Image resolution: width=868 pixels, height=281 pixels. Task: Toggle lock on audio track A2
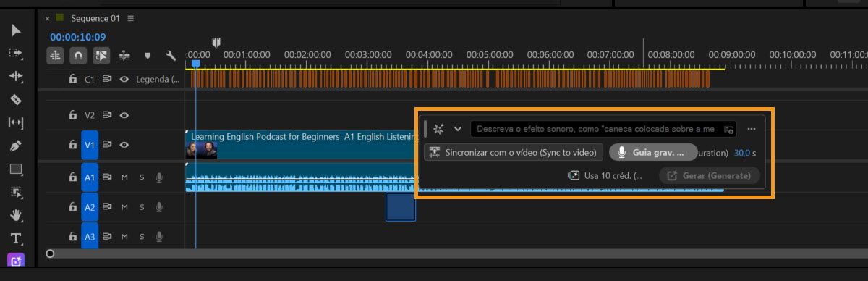coord(72,207)
